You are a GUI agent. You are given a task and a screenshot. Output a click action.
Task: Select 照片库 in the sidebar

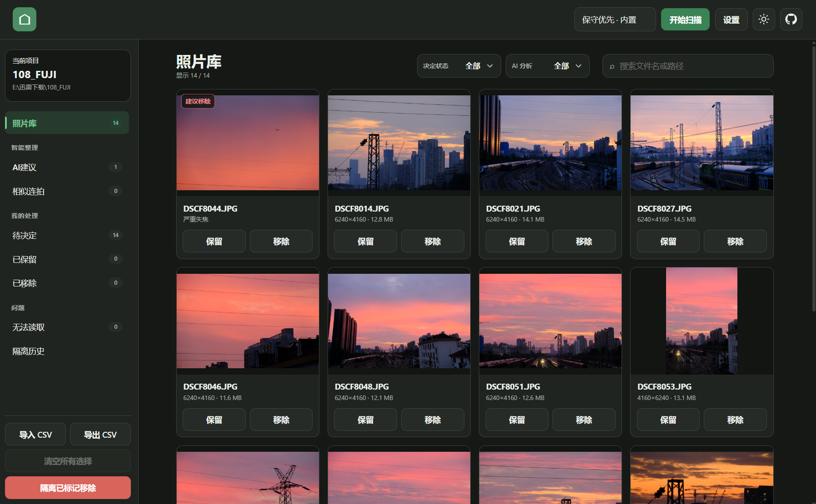pos(67,123)
